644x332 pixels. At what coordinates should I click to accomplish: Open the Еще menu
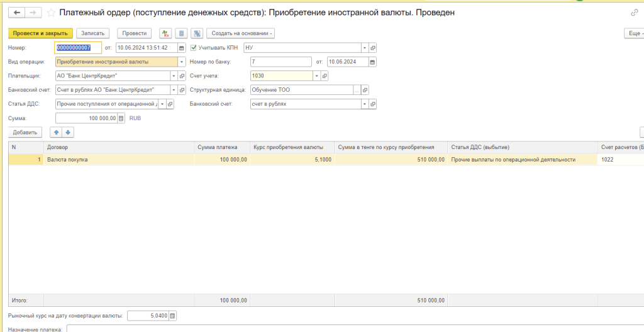[633, 33]
